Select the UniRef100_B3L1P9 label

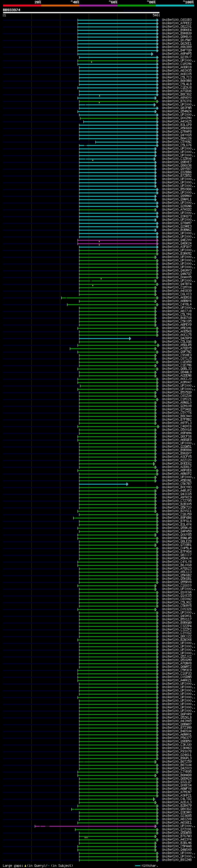(x=176, y=125)
